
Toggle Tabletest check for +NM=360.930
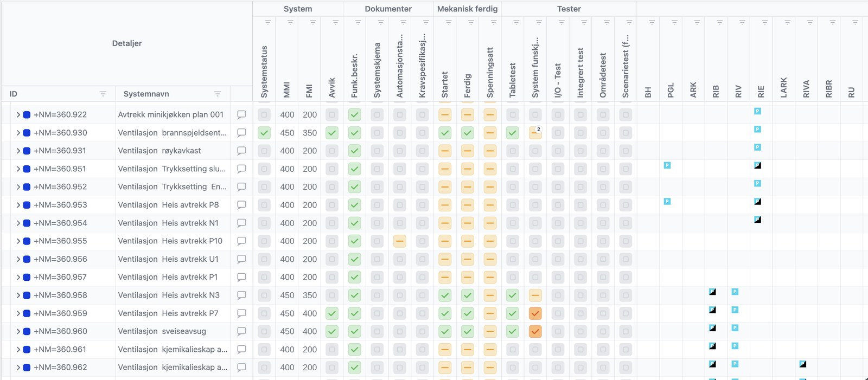513,132
